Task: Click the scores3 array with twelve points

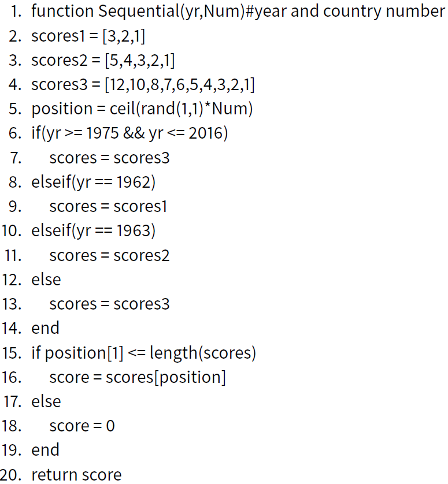Action: point(143,84)
